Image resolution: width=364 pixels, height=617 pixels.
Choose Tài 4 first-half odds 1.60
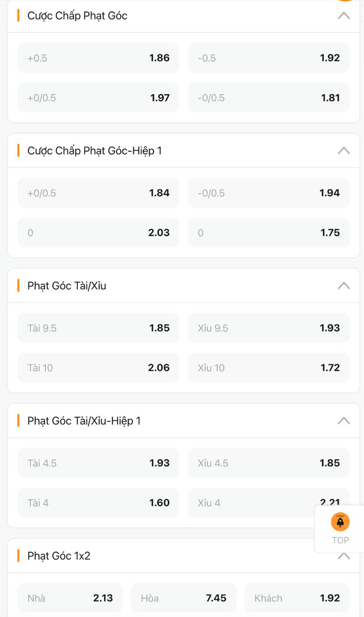pos(98,503)
